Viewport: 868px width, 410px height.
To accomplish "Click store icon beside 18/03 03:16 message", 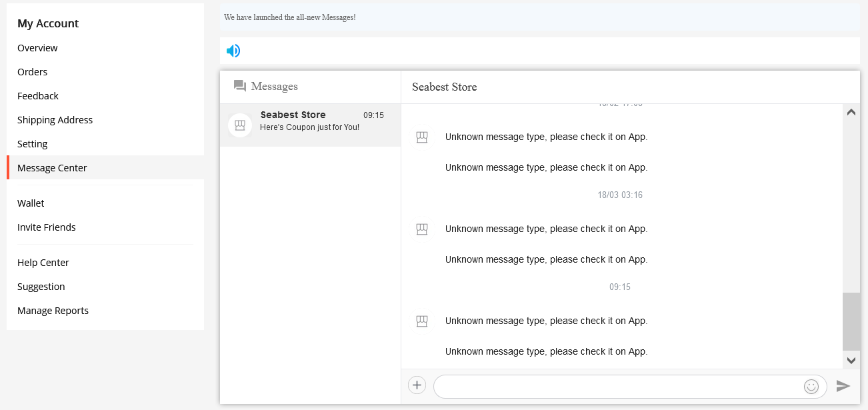I will pyautogui.click(x=421, y=229).
